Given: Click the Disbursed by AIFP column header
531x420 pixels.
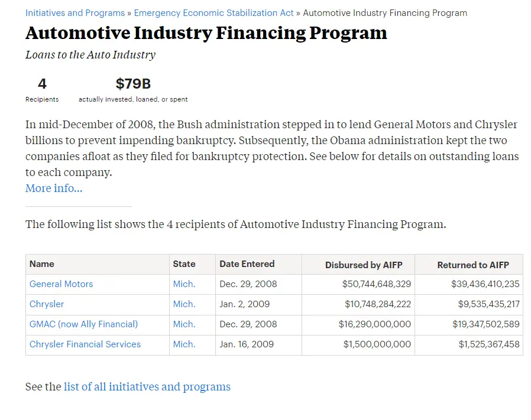Looking at the screenshot, I should tap(364, 265).
